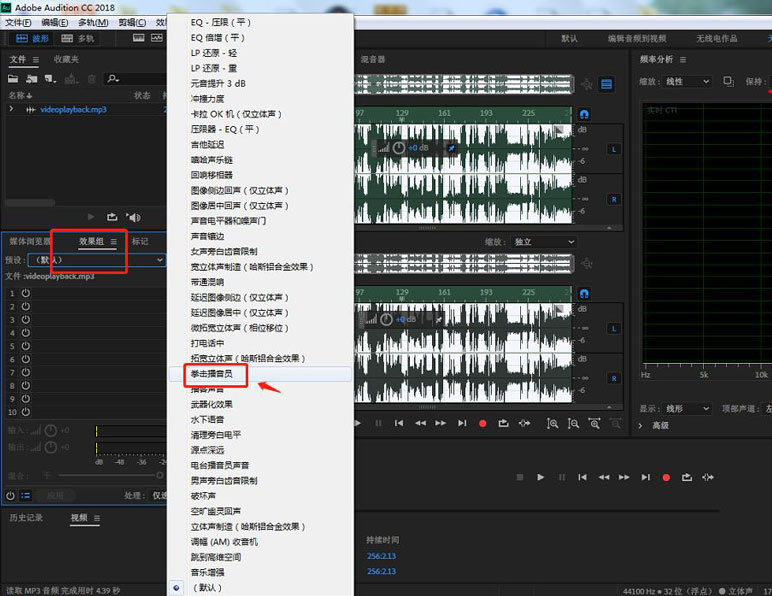Viewport: 772px width, 596px height.
Task: Click the open file folder icon
Action: click(15, 78)
